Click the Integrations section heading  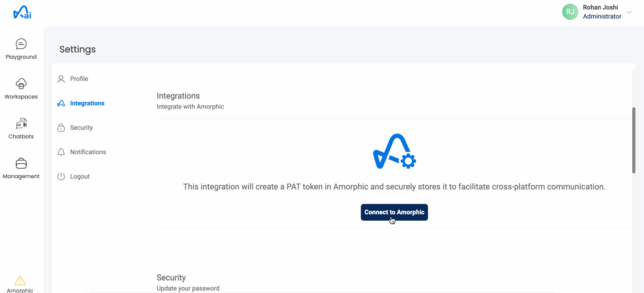pos(178,96)
